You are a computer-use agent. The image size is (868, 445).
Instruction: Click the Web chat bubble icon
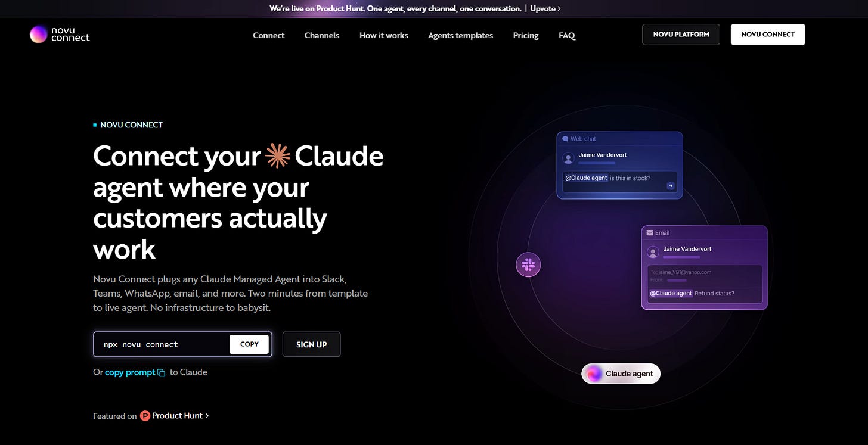click(565, 139)
